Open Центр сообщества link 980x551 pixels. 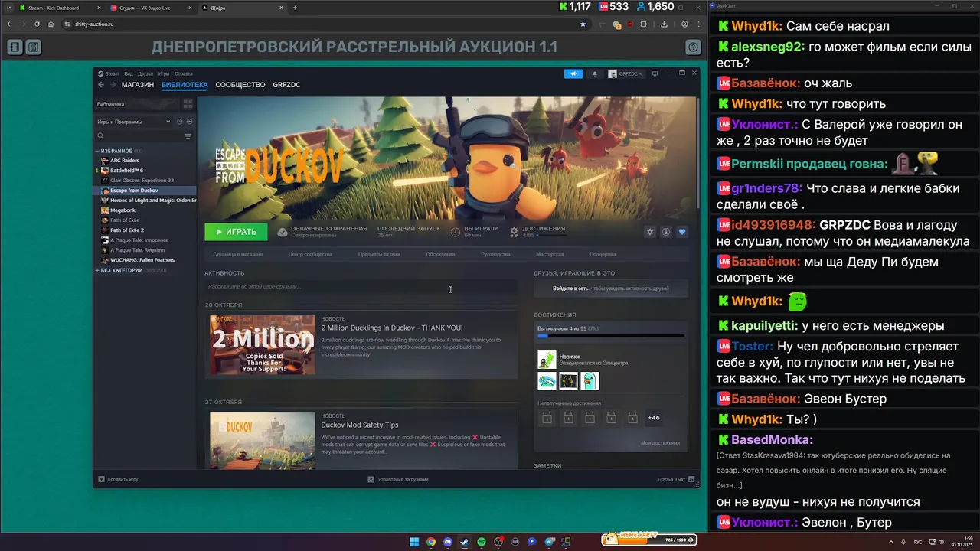point(310,254)
